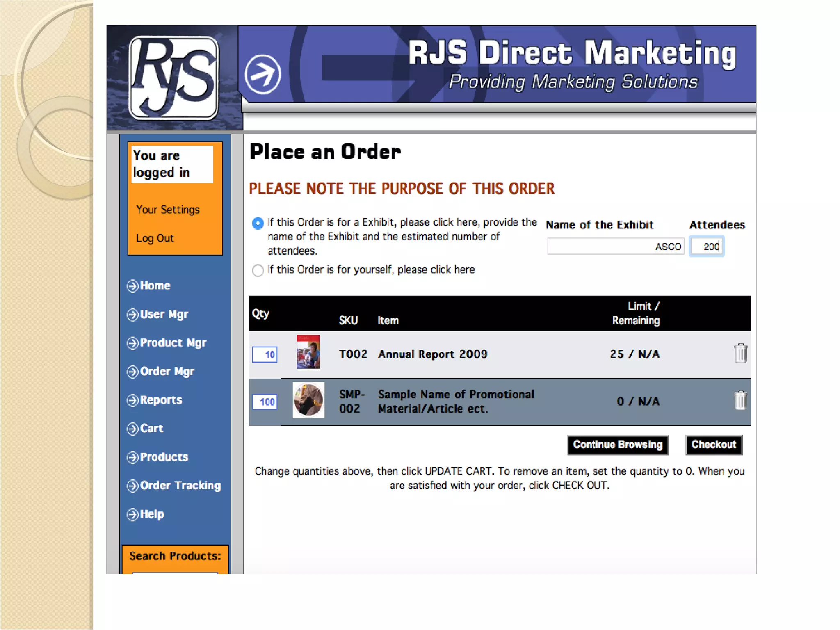This screenshot has height=630, width=840.
Task: Click the arrow icon beside Reports
Action: click(132, 400)
